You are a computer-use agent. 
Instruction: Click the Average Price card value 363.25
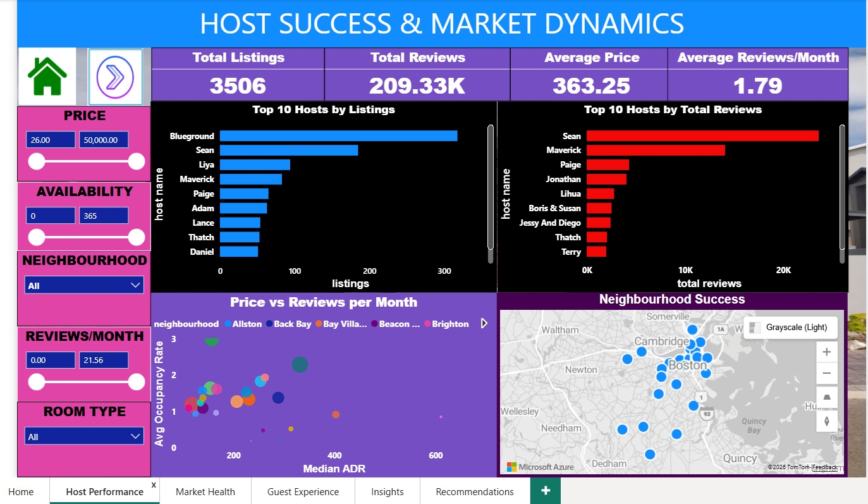pos(591,86)
